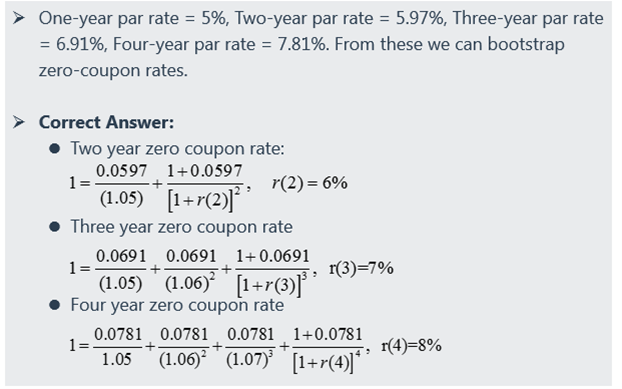Click the 1+0.0597 numerator in two-year equation
This screenshot has height=389, width=622.
pos(204,171)
